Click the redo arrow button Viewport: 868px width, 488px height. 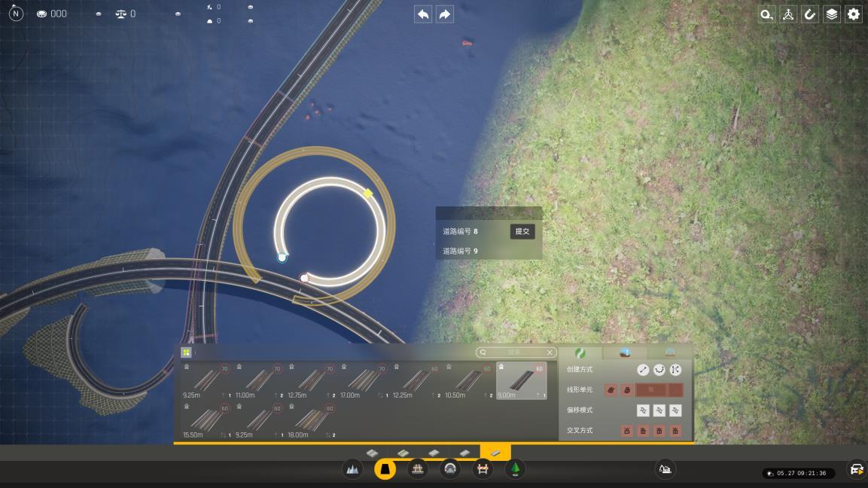(444, 14)
